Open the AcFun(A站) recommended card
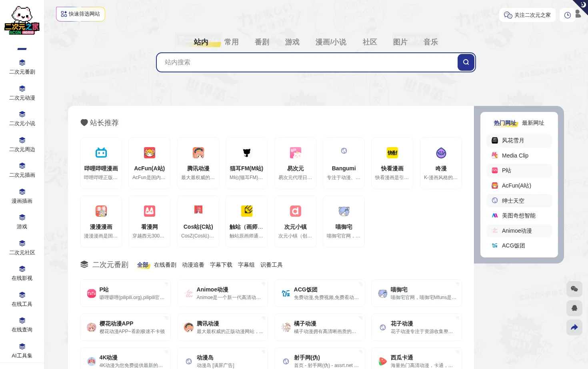Image resolution: width=588 pixels, height=369 pixels. click(x=150, y=163)
